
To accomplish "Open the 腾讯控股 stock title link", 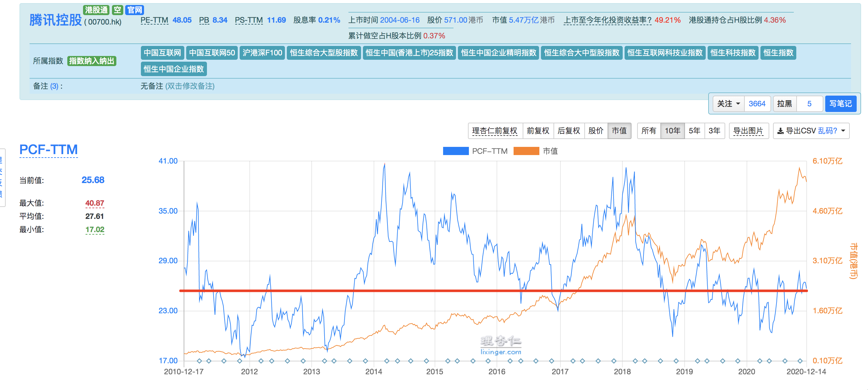I will click(x=56, y=20).
